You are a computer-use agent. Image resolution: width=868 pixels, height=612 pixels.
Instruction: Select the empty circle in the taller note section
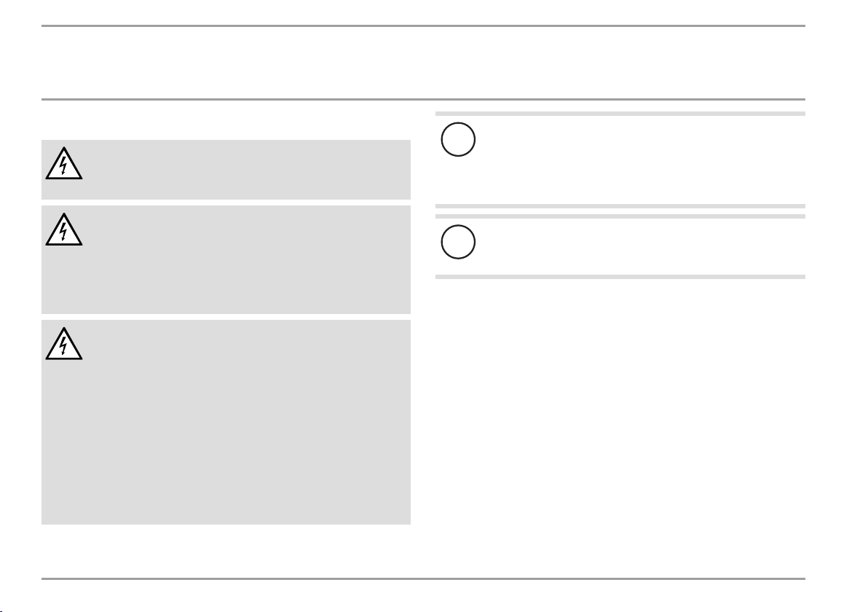458,139
